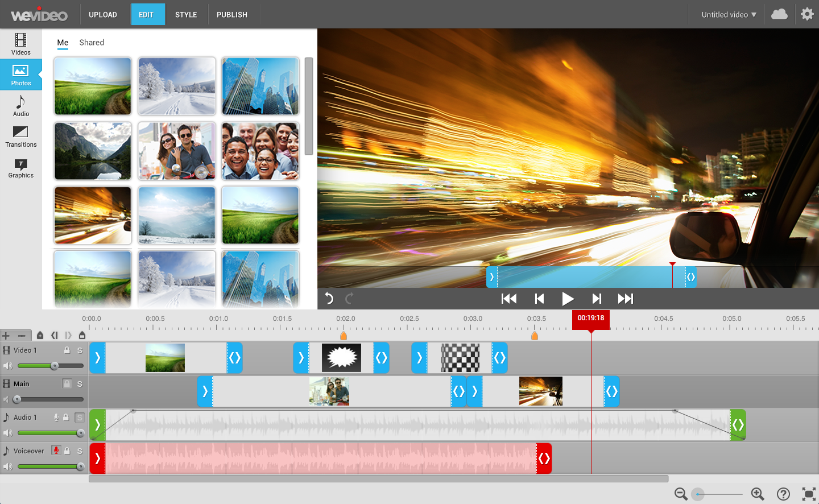Image resolution: width=819 pixels, height=504 pixels.
Task: Toggle lock on Voiceover track
Action: tap(67, 451)
